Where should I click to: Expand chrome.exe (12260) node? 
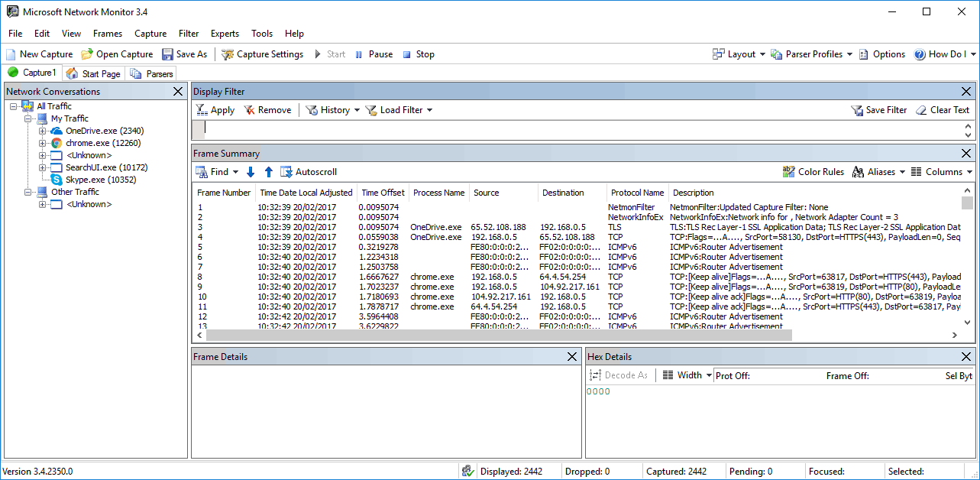[42, 143]
